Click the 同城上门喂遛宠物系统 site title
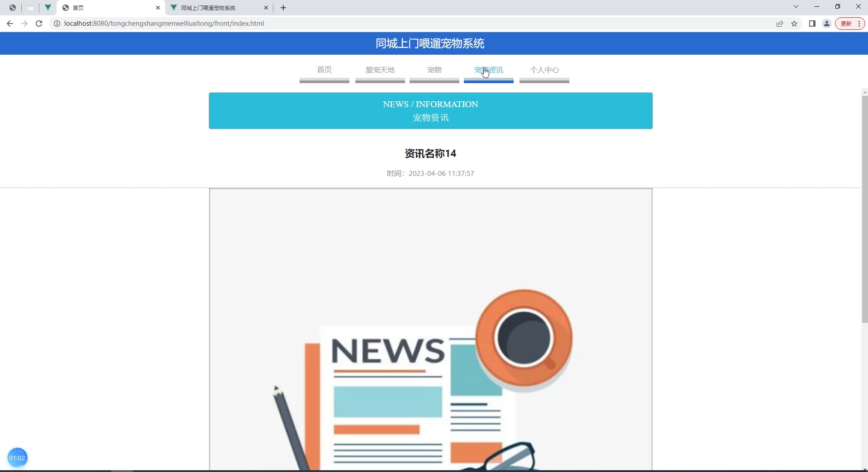The image size is (868, 472). pos(430,43)
